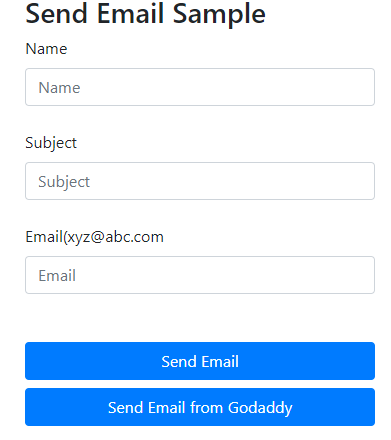Click the Subject label text
391x440 pixels.
coord(51,143)
